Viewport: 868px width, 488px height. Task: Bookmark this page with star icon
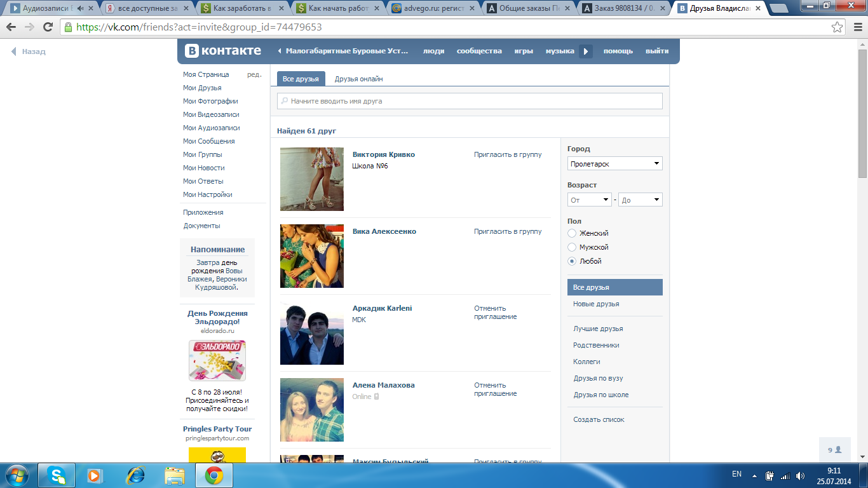click(837, 27)
